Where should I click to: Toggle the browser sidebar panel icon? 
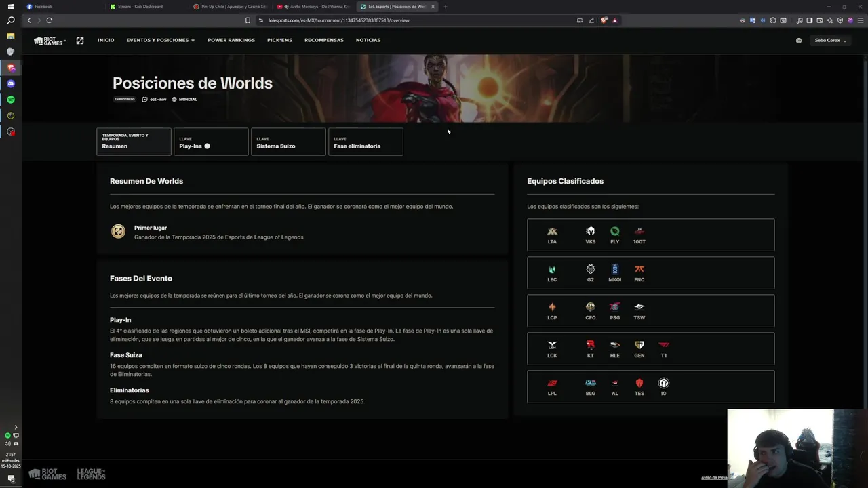pos(809,20)
